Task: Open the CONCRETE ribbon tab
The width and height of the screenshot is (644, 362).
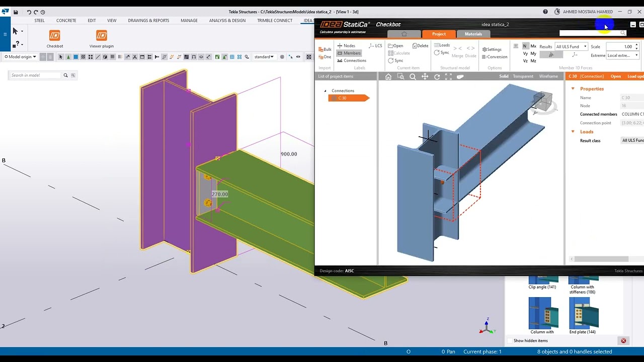Action: [x=66, y=21]
